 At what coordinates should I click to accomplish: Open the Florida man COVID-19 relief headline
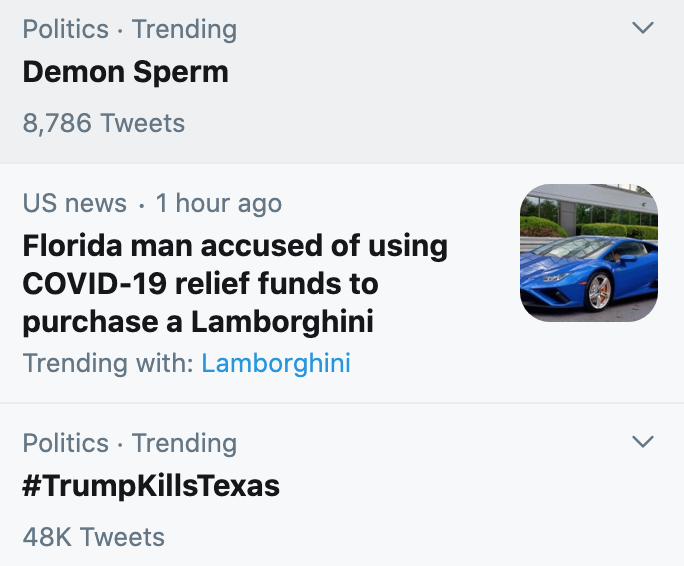235,284
